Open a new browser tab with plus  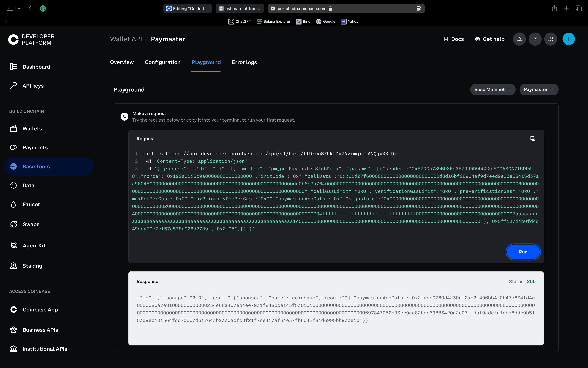coord(566,8)
